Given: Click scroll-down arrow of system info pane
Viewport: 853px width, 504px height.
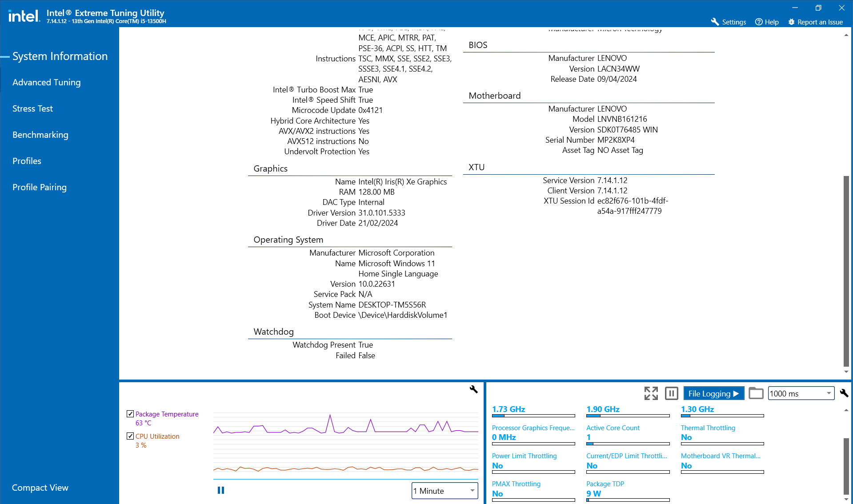Looking at the screenshot, I should pyautogui.click(x=846, y=372).
